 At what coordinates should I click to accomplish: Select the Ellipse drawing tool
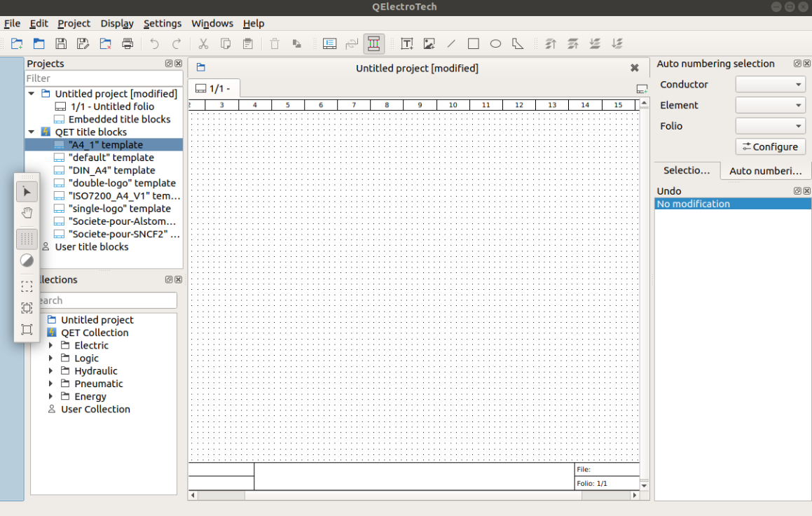click(495, 44)
